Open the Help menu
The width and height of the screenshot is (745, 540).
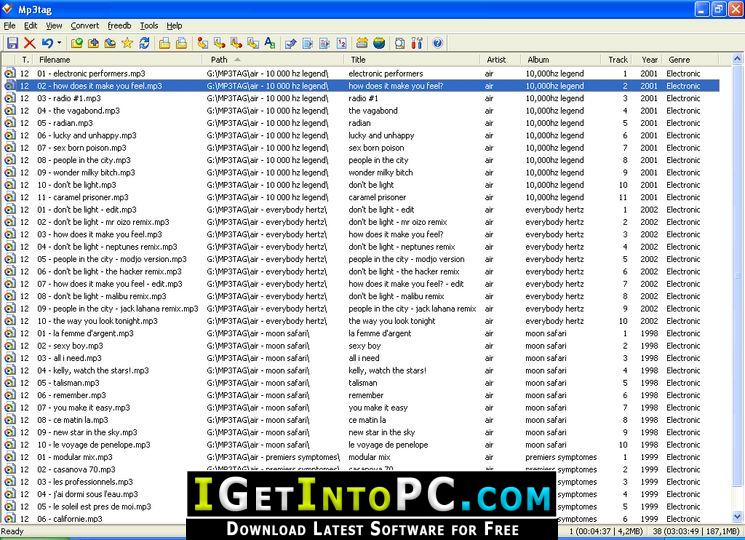pyautogui.click(x=174, y=26)
